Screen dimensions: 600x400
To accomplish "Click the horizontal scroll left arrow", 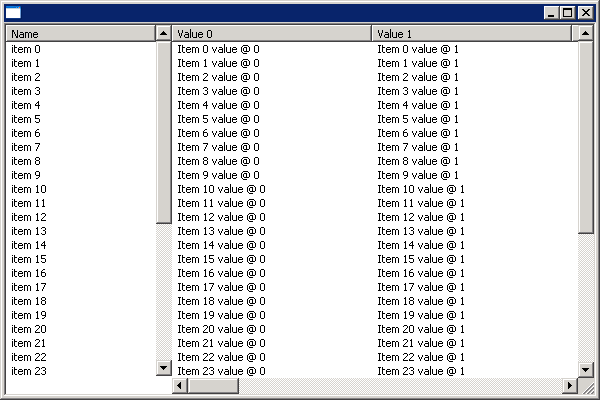I will coord(180,385).
